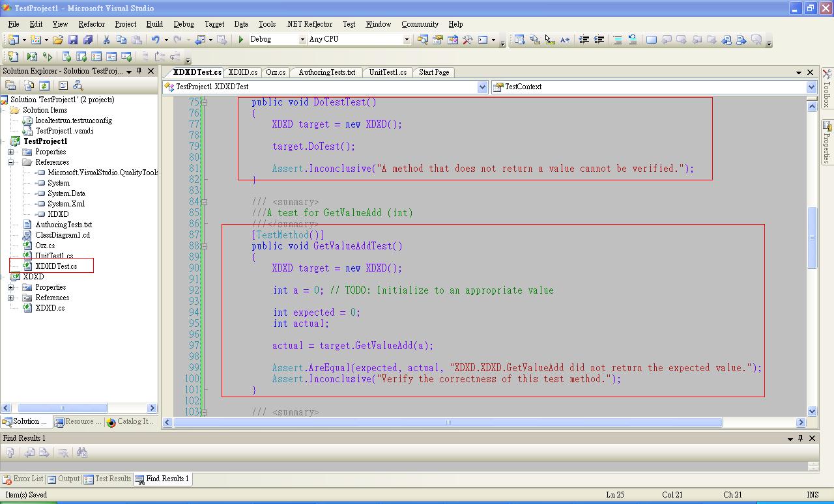The height and width of the screenshot is (504, 834).
Task: Open the Any CPU platform dropdown
Action: [407, 40]
